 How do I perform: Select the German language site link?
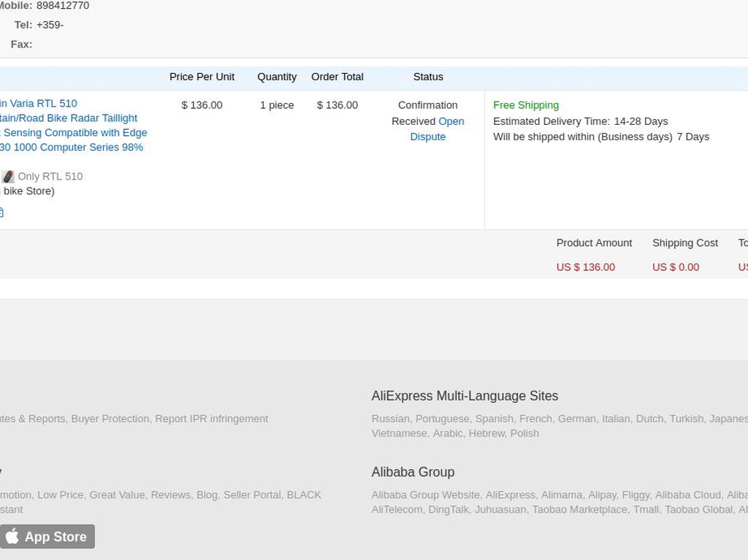coord(576,418)
